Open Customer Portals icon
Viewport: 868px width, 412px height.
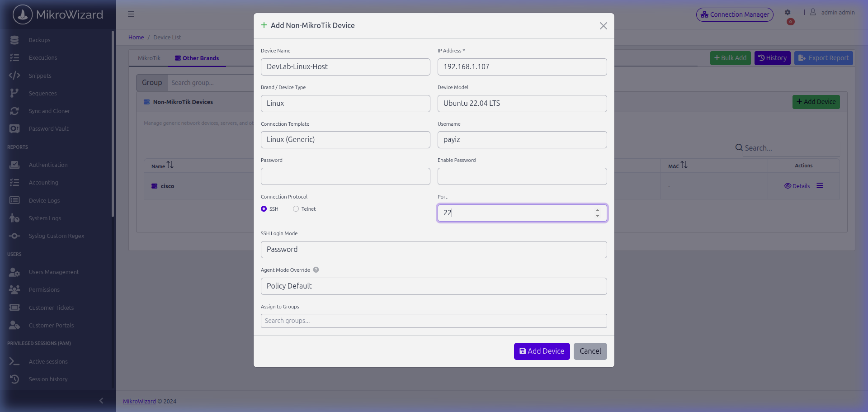14,325
